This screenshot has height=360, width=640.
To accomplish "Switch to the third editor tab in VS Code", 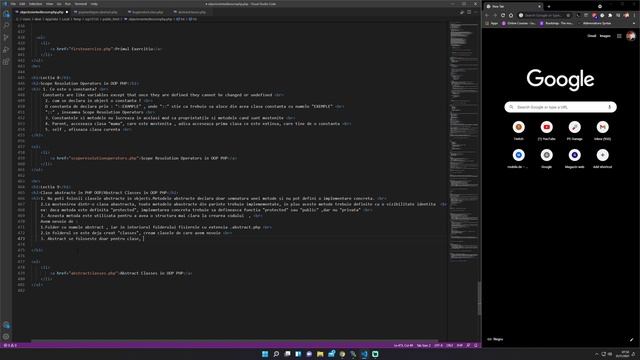I will pyautogui.click(x=147, y=12).
